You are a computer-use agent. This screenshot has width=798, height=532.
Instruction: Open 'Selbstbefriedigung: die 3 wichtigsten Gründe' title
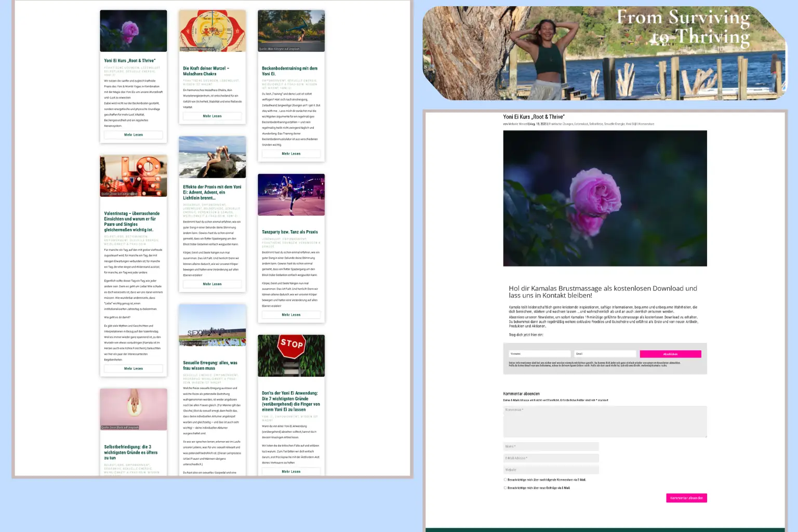[131, 453]
